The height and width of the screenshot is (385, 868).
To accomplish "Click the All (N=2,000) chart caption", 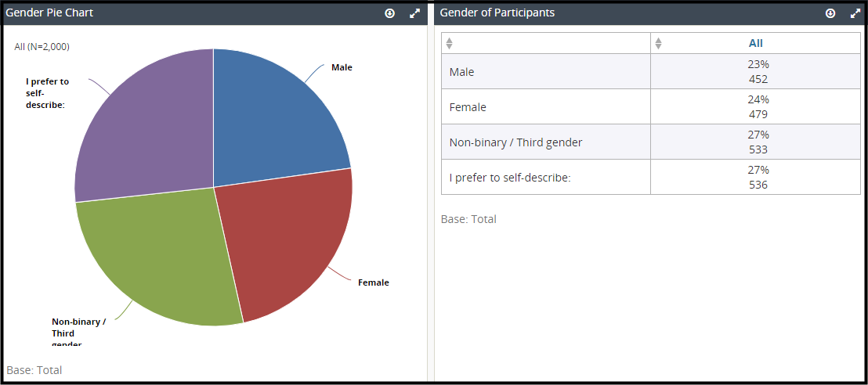I will 42,47.
